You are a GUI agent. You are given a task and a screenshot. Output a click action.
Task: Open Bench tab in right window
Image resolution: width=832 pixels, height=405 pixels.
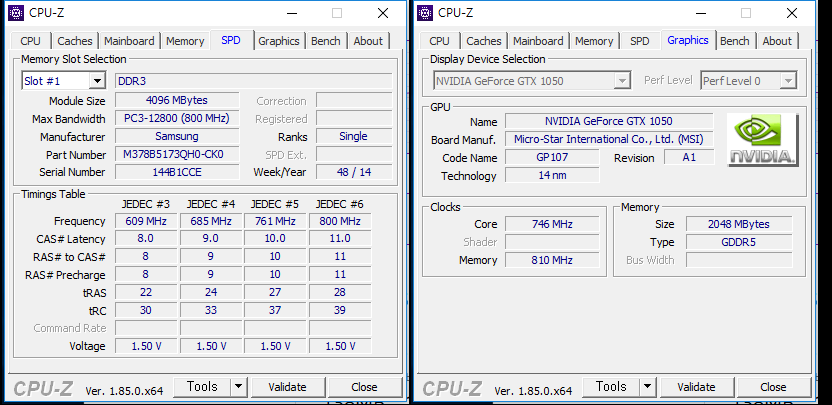click(x=734, y=41)
